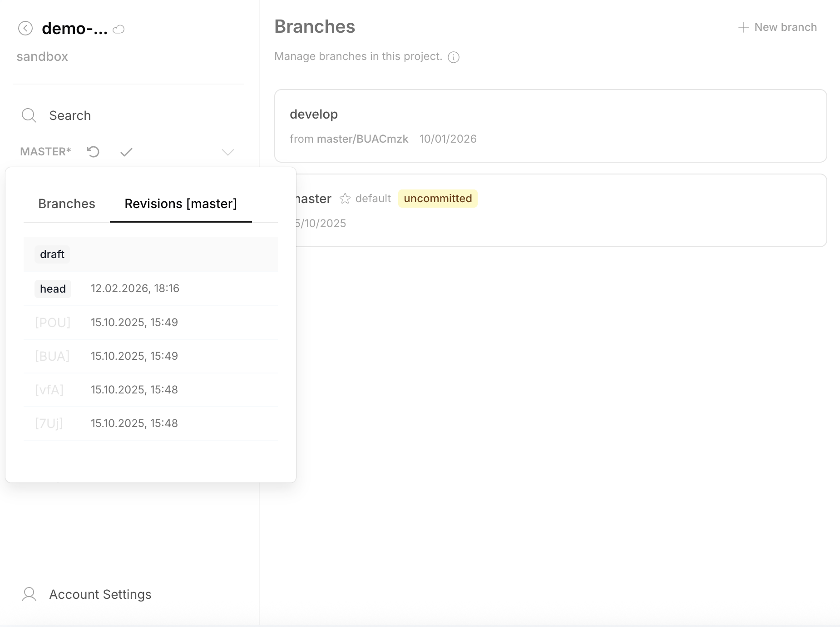The image size is (840, 627).
Task: Select the Revisions [master] tab
Action: [180, 204]
